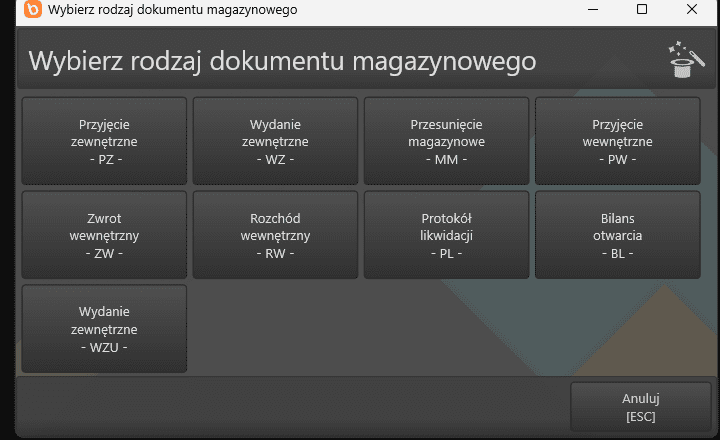This screenshot has width=720, height=440.
Task: Maximize the document selection window
Action: (x=642, y=10)
